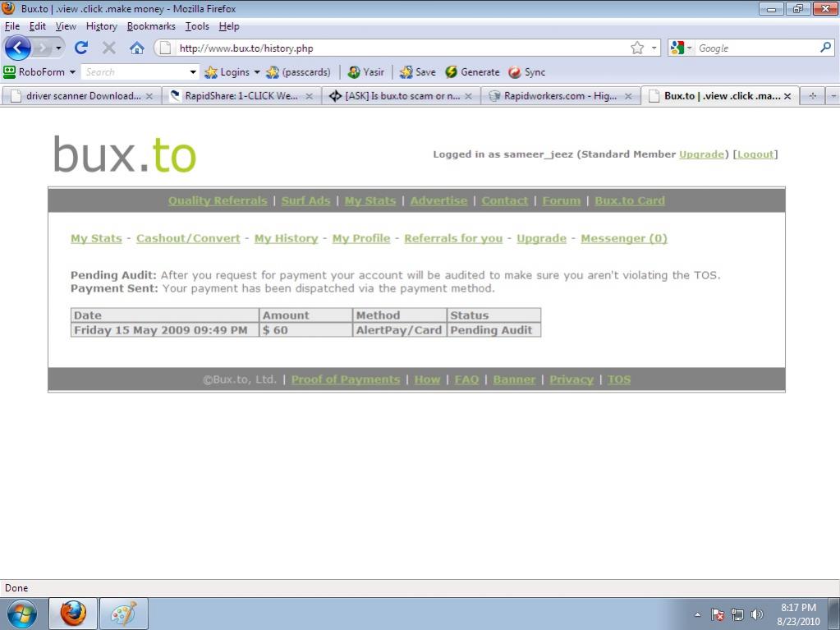Open My History link
The image size is (840, 630).
pyautogui.click(x=286, y=238)
